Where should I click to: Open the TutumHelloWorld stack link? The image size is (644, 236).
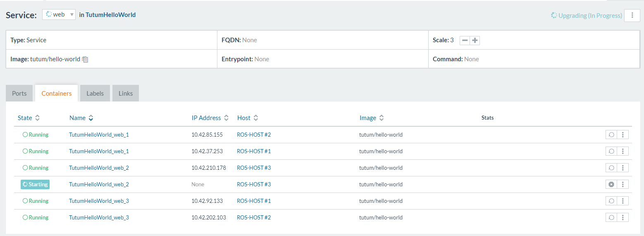click(x=110, y=15)
